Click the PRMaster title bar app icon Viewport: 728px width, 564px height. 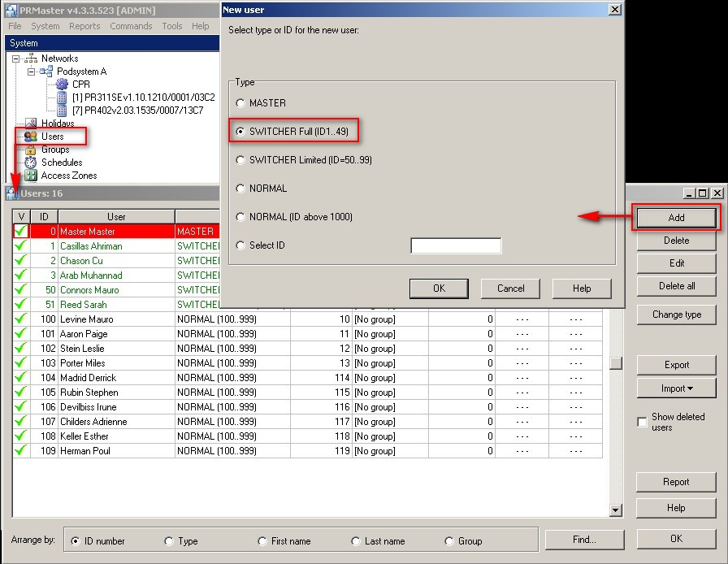coord(11,11)
